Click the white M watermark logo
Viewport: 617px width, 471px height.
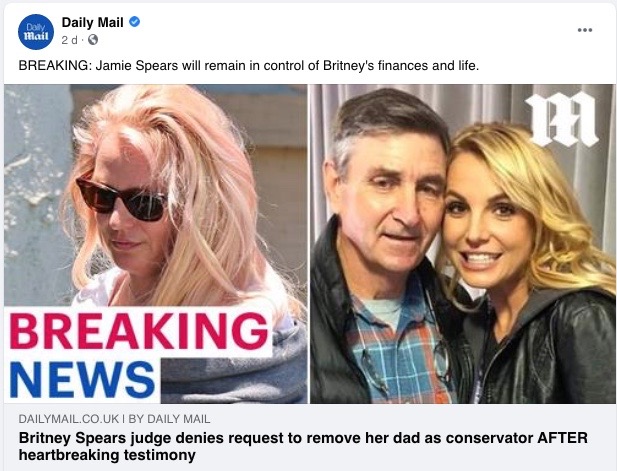tap(562, 119)
